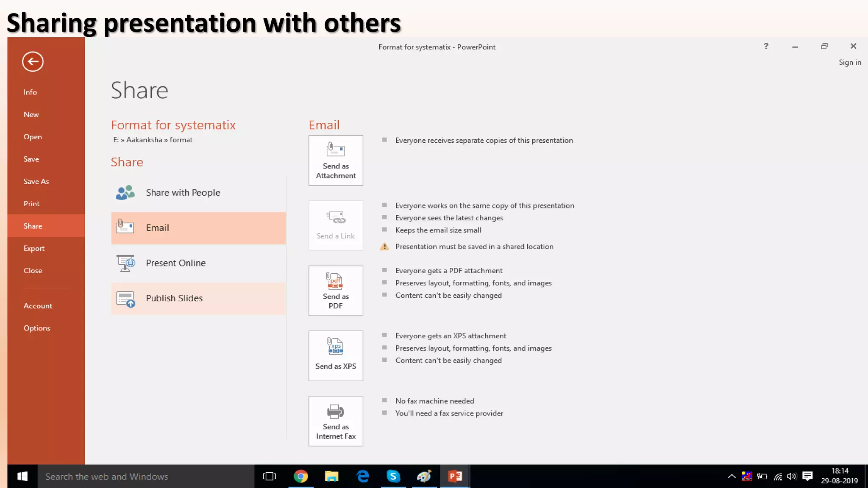Click the colorful tray icon left of battery
The image size is (868, 488).
(747, 477)
